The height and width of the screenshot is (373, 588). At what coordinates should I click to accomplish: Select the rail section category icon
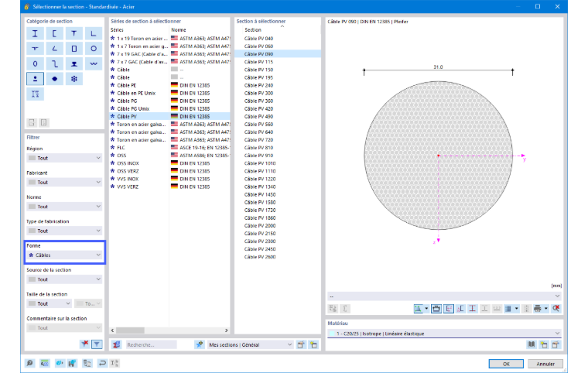pyautogui.click(x=73, y=63)
